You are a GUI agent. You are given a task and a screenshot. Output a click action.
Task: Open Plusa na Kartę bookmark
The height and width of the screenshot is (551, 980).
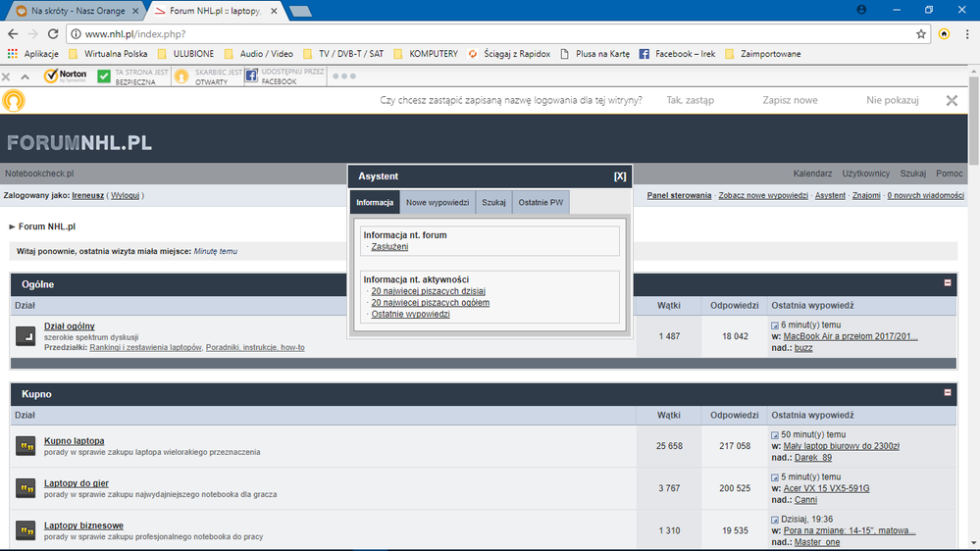594,54
